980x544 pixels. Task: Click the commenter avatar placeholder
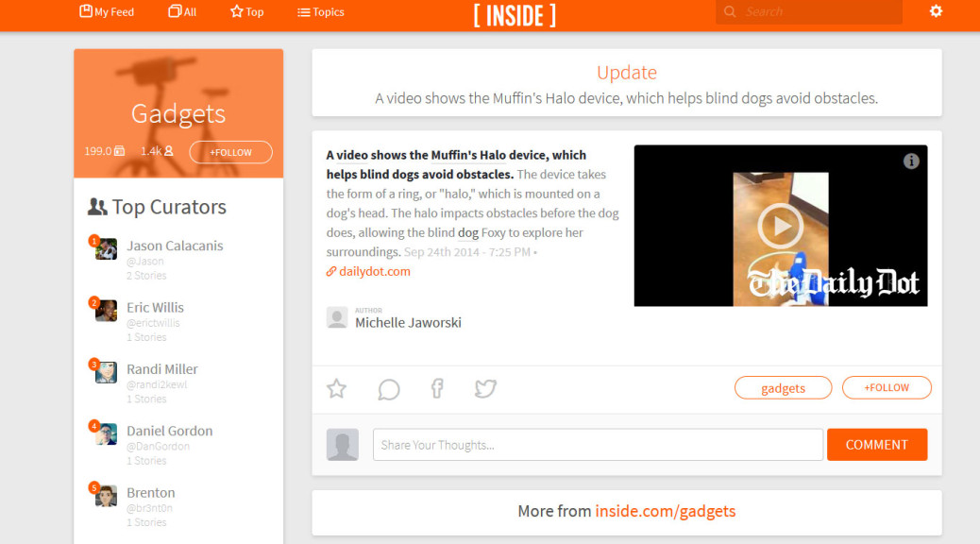point(343,445)
